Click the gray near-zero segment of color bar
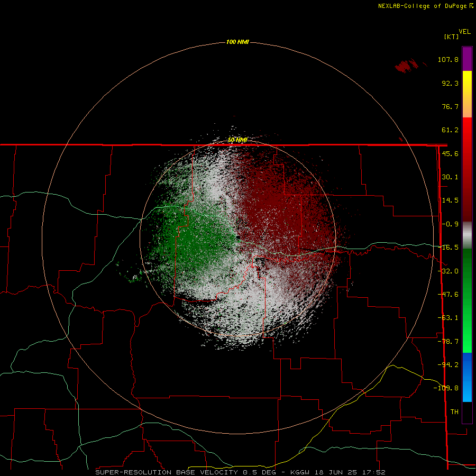The image size is (476, 476). click(467, 235)
